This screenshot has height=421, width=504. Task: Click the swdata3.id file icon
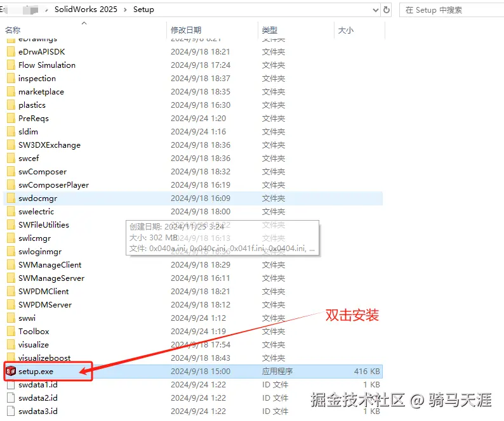(x=11, y=411)
